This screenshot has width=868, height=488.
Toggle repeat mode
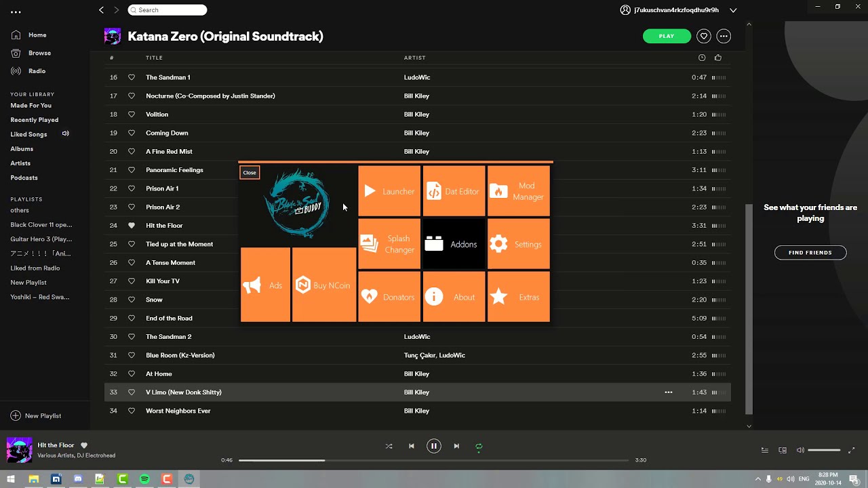(x=479, y=446)
